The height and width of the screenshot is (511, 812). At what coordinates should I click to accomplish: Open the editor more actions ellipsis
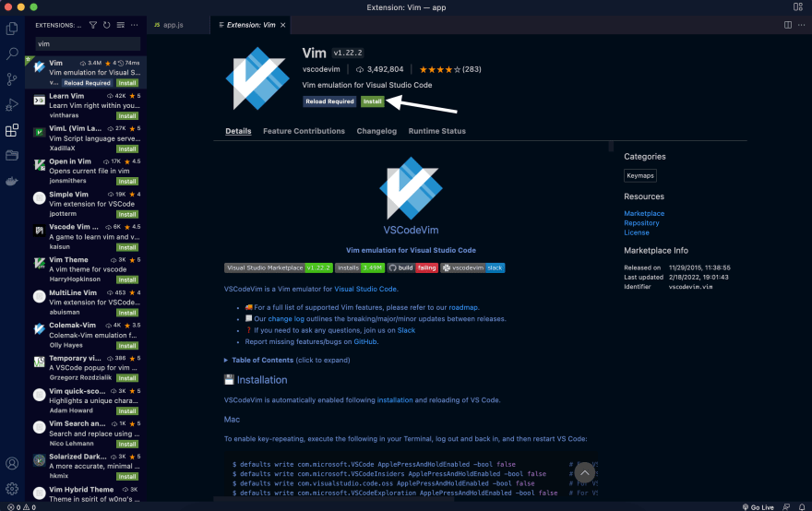[802, 25]
